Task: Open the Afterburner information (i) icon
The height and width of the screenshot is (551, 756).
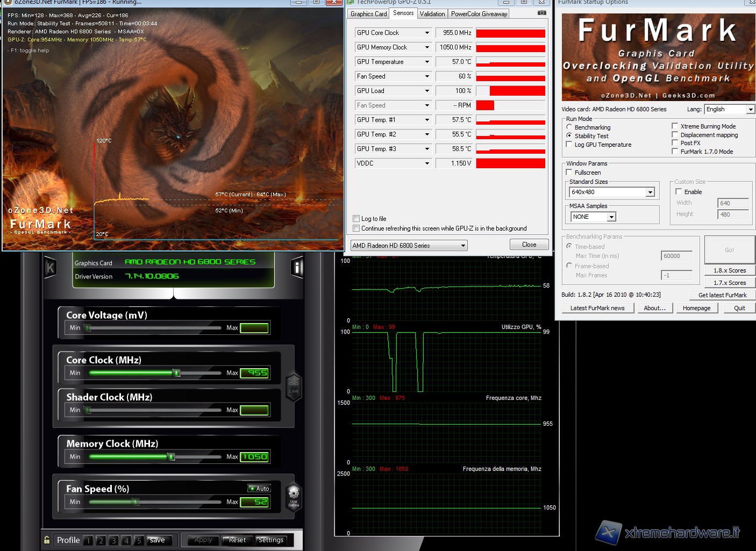Action: click(x=297, y=267)
